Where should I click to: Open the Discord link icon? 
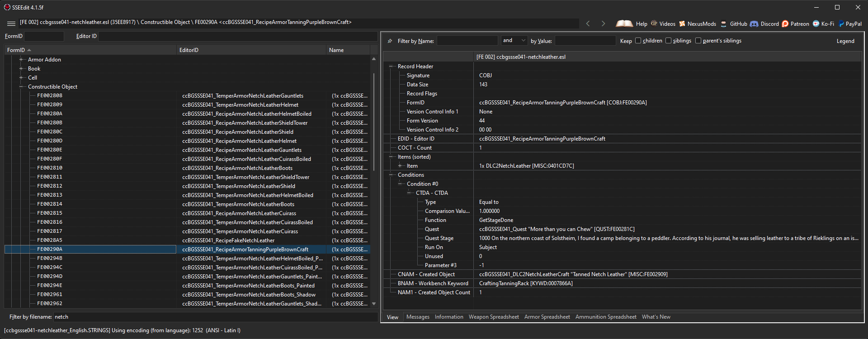[754, 24]
